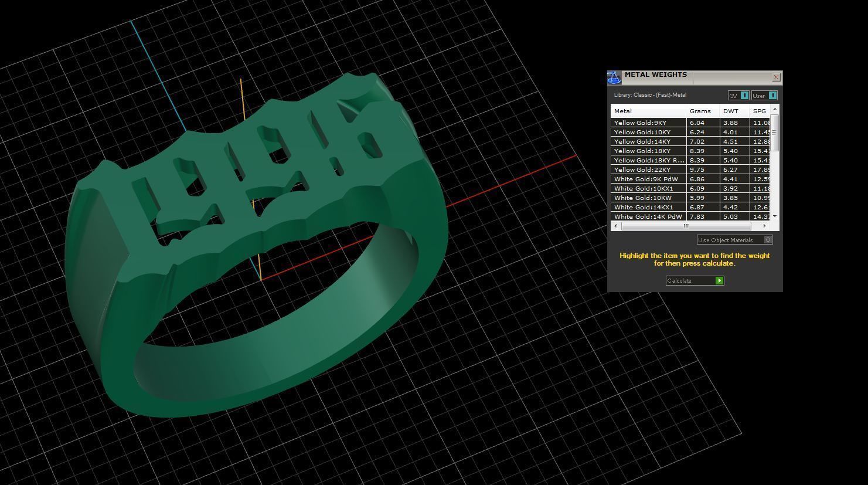Click the 4.01 DWT value cell
Screen dimensions: 868x485
[734, 132]
